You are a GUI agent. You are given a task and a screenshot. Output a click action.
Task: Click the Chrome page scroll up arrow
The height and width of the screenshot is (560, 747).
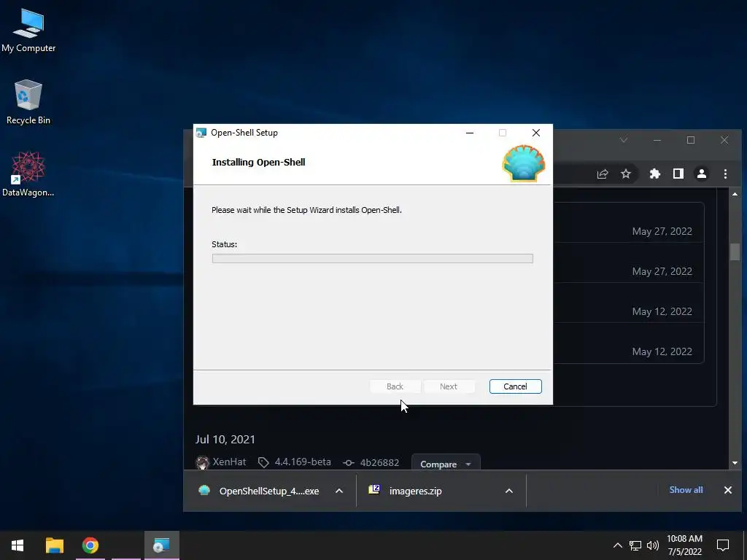(x=735, y=194)
